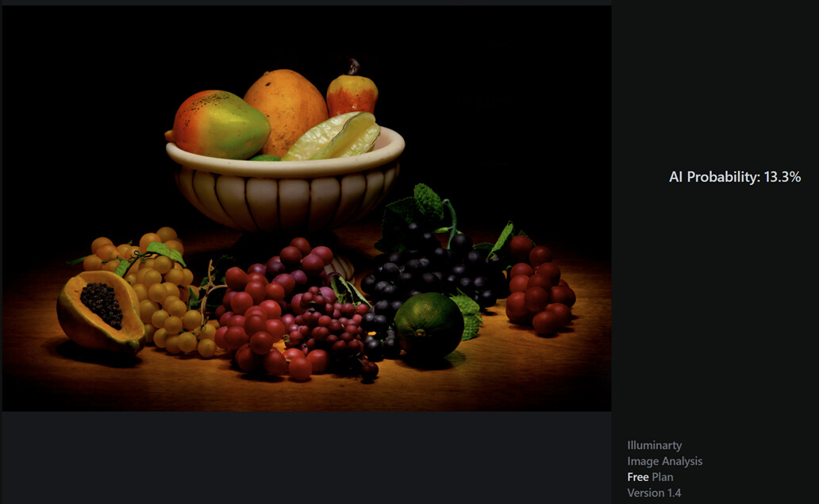Click the Image Analysis text

(x=664, y=461)
